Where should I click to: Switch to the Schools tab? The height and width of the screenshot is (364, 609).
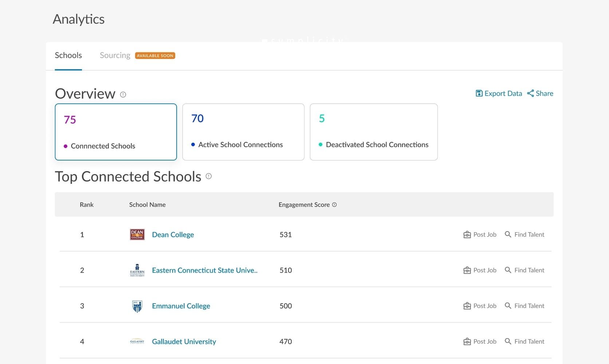click(x=68, y=55)
